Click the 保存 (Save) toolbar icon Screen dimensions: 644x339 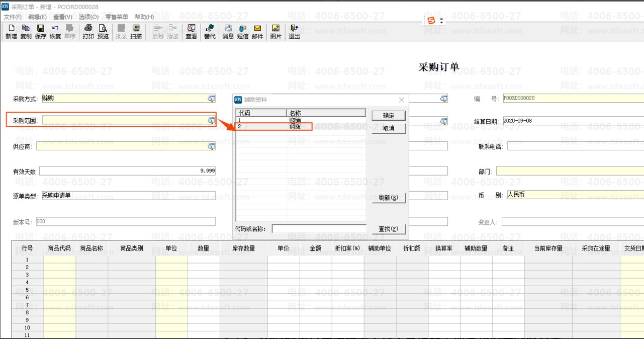(x=41, y=32)
